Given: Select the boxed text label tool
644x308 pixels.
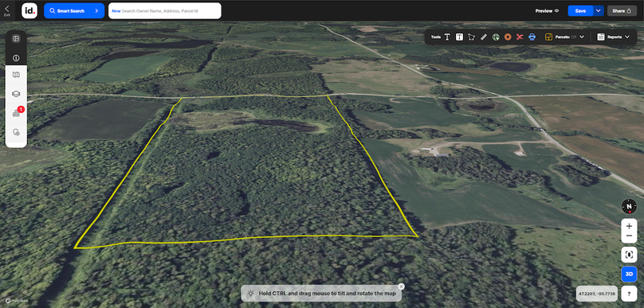Looking at the screenshot, I should (459, 37).
